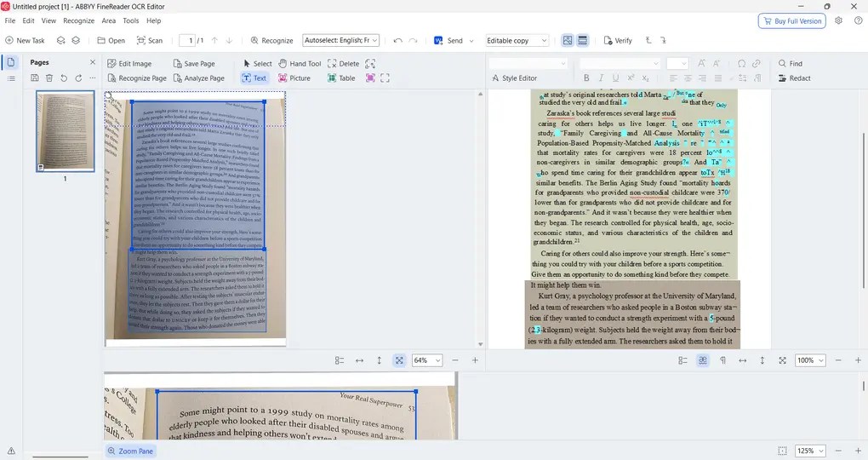Select the Picture area tool

[294, 78]
